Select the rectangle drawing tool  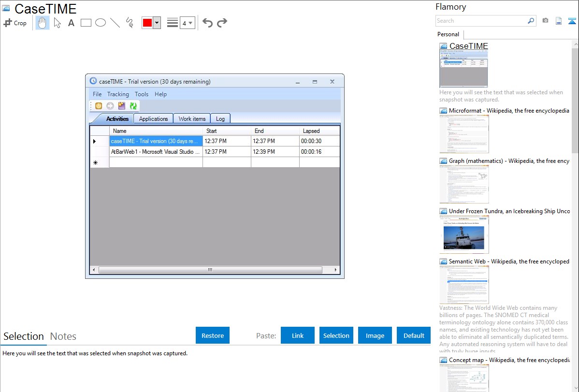click(86, 23)
